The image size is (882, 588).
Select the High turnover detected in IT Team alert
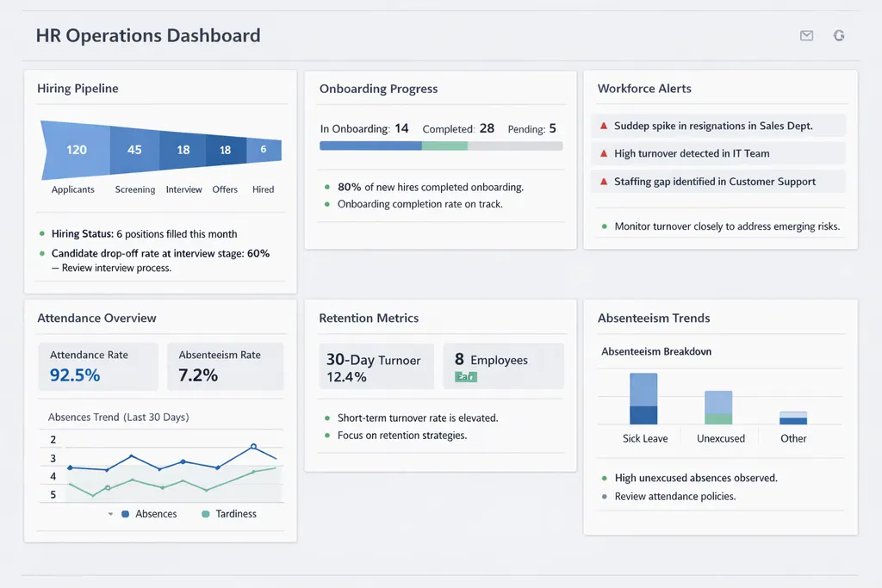click(x=718, y=153)
